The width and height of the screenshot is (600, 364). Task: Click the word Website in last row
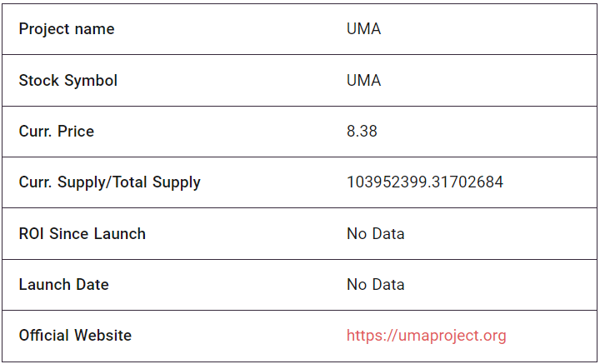(102, 336)
